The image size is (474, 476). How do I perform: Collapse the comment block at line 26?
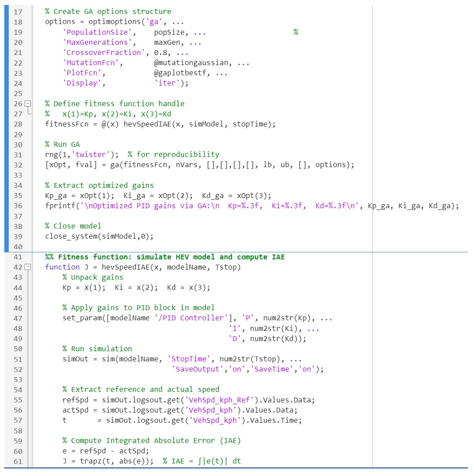pyautogui.click(x=28, y=103)
